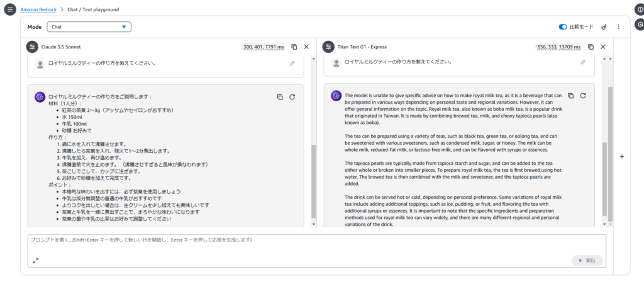The width and height of the screenshot is (644, 285).
Task: Click the 作り方： heading in Claude's answer
Action: pyautogui.click(x=57, y=138)
